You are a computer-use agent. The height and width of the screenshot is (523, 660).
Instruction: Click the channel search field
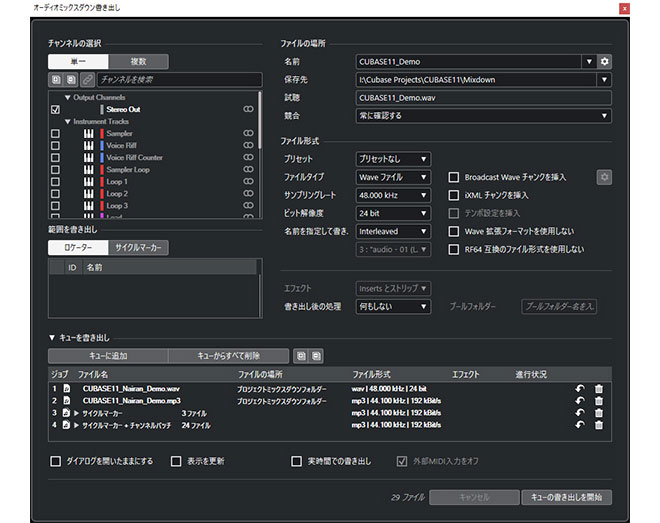pyautogui.click(x=180, y=80)
